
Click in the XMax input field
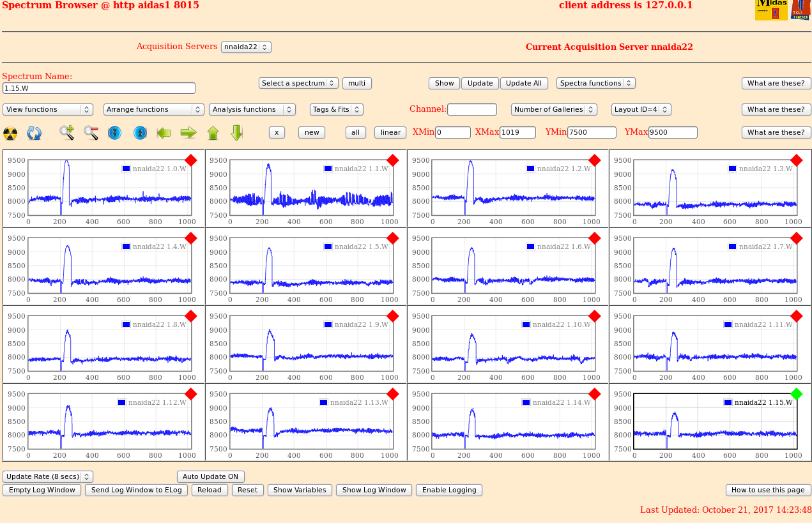pyautogui.click(x=517, y=133)
